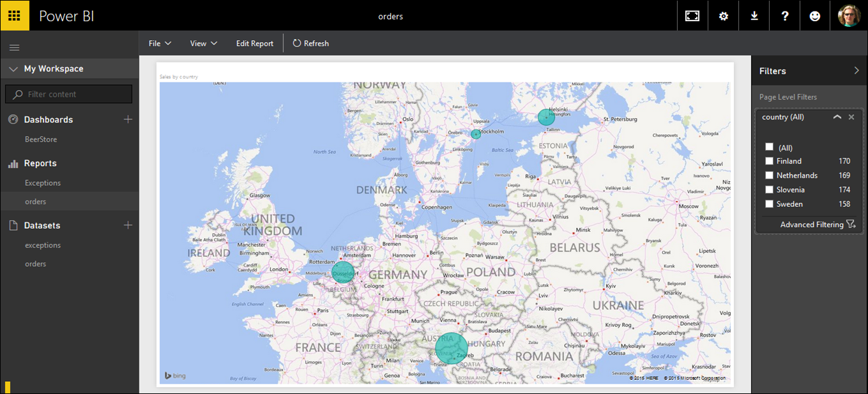868x394 pixels.
Task: Select the Finland bubble near Helsinki
Action: pyautogui.click(x=546, y=117)
